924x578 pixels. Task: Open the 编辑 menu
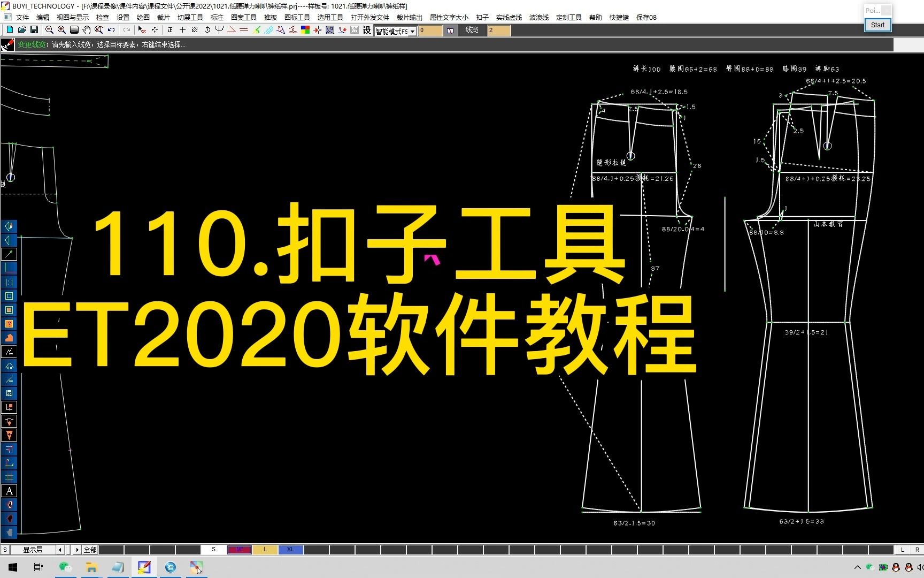(x=43, y=17)
